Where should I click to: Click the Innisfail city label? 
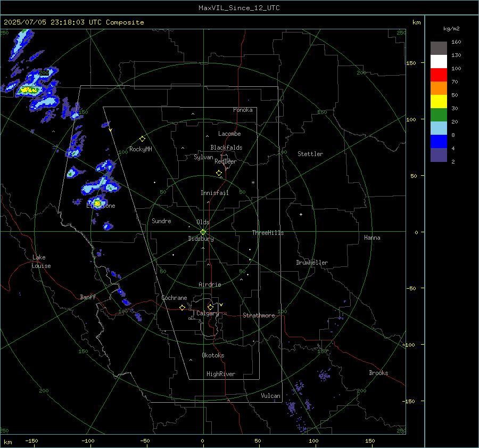click(214, 193)
